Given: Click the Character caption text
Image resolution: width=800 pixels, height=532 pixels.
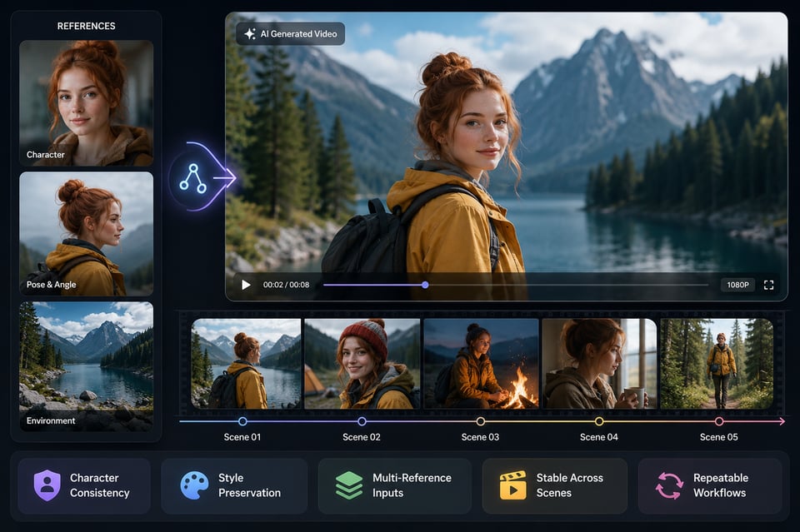Looking at the screenshot, I should 45,154.
